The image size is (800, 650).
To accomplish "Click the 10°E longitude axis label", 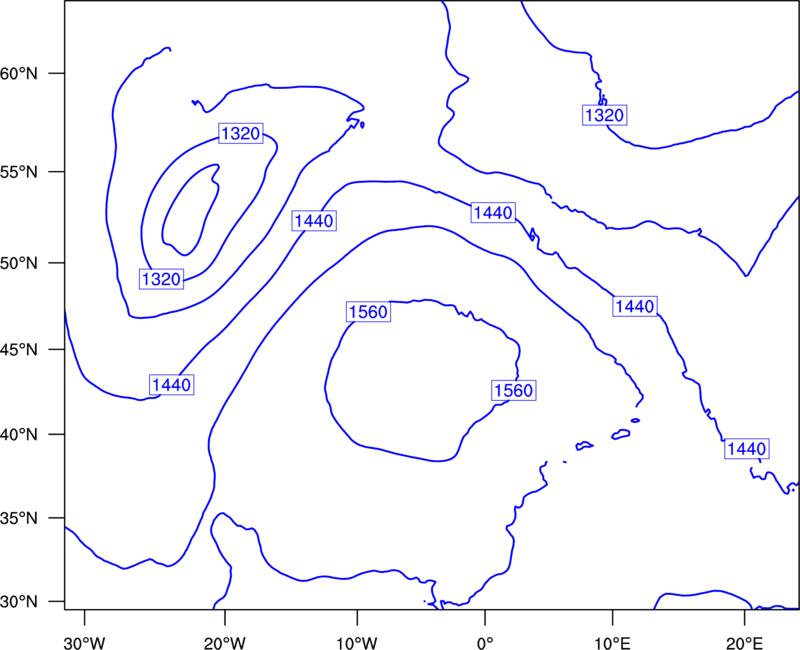I will pos(612,643).
